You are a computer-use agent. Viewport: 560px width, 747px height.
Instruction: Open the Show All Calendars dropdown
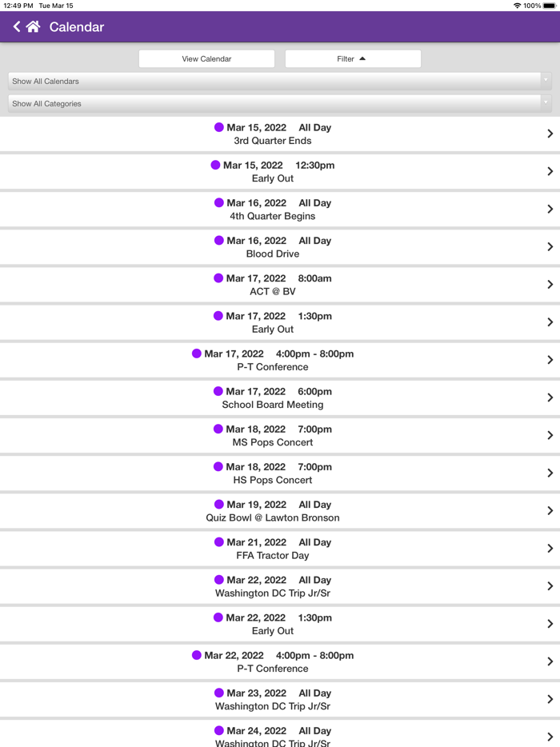280,82
